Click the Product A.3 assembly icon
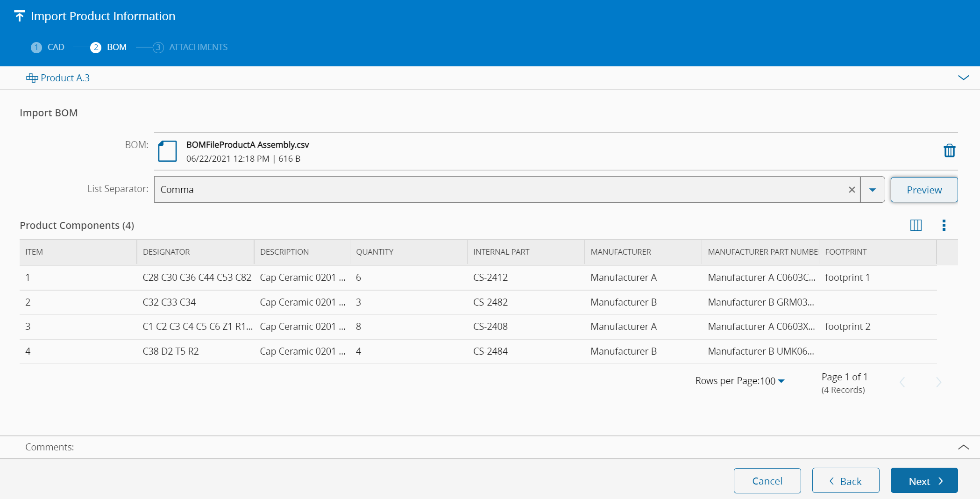Viewport: 980px width, 499px height. pyautogui.click(x=32, y=78)
